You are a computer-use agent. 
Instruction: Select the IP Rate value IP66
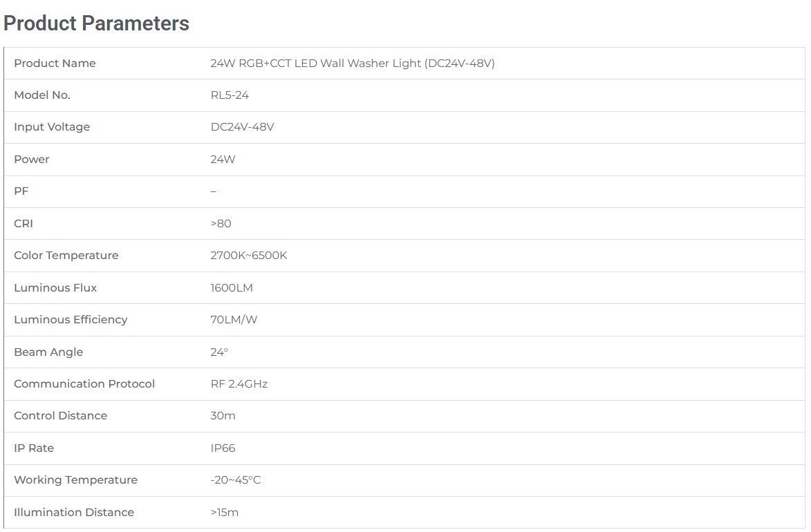(223, 448)
